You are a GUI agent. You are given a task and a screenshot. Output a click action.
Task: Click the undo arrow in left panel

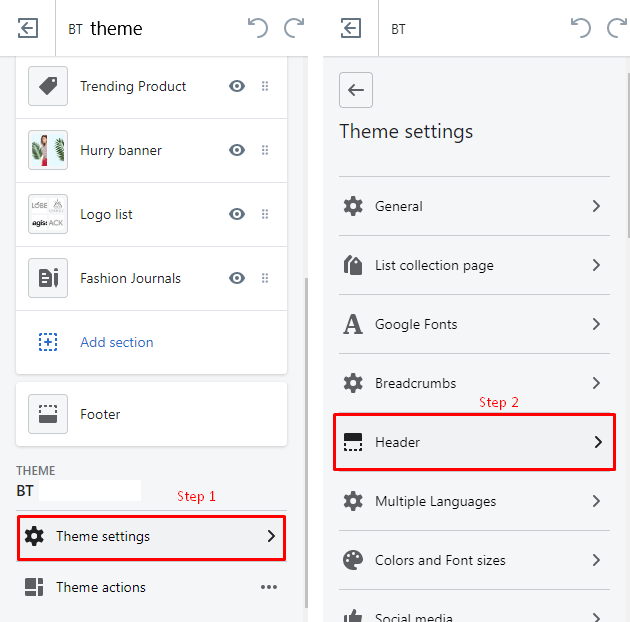point(258,28)
